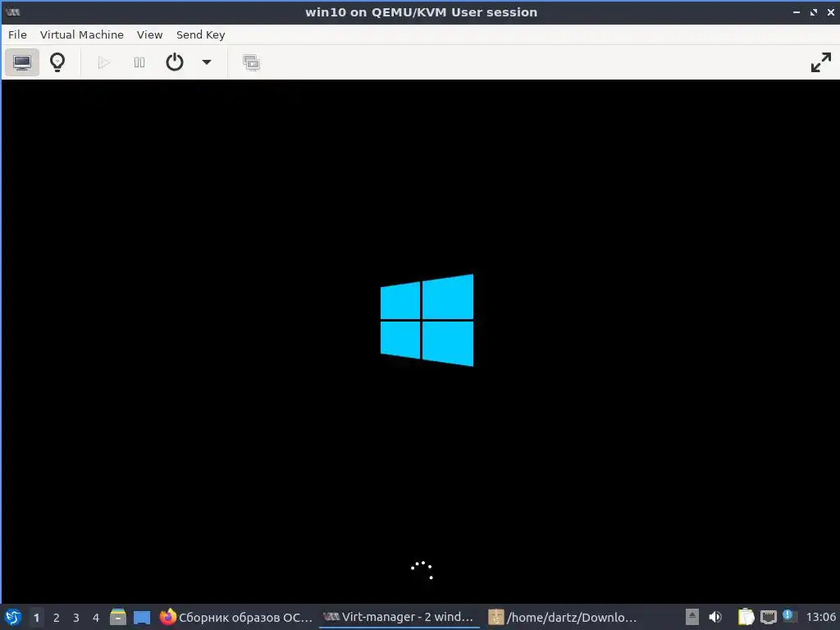Open the VM snapshots manager icon
The image size is (840, 630).
251,62
